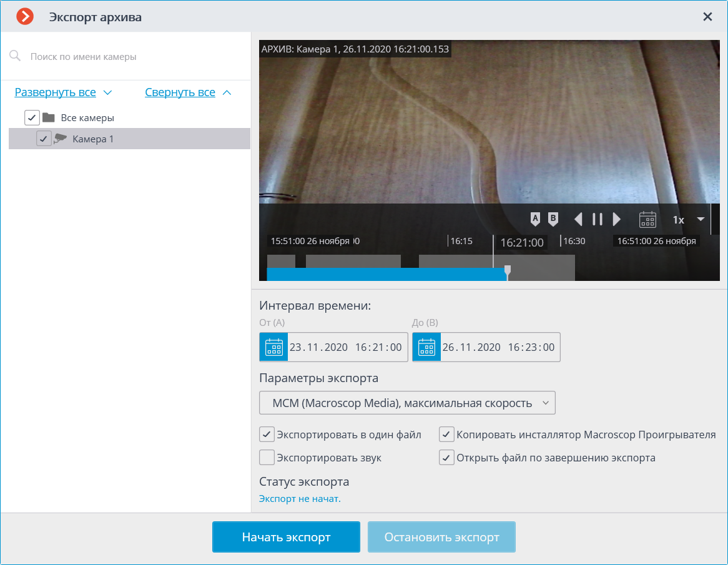Open export format dropdown MCM
The height and width of the screenshot is (565, 728).
tap(407, 403)
